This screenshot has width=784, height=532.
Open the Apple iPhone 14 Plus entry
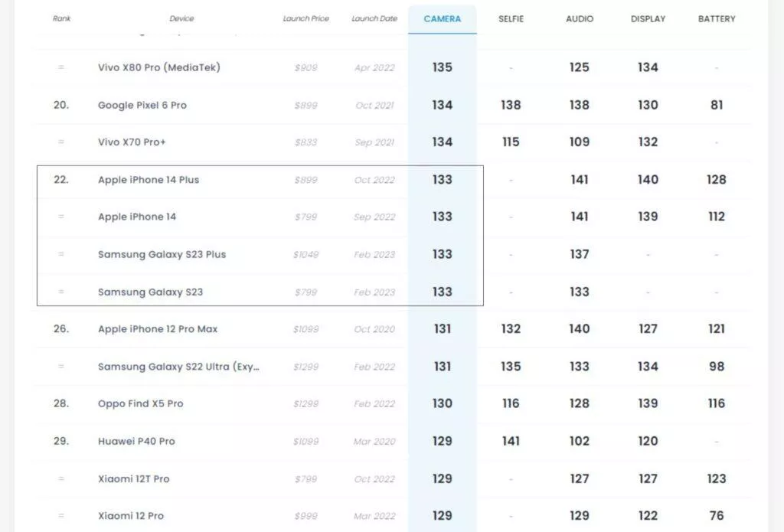(149, 180)
